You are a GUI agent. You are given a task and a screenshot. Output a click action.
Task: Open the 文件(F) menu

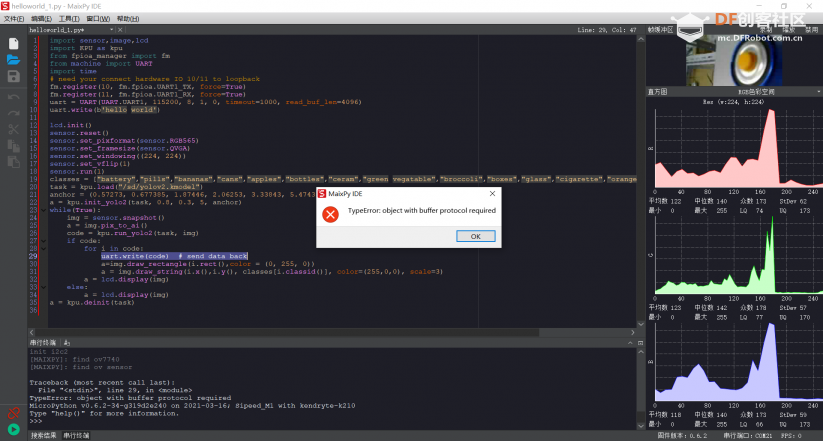(x=14, y=19)
